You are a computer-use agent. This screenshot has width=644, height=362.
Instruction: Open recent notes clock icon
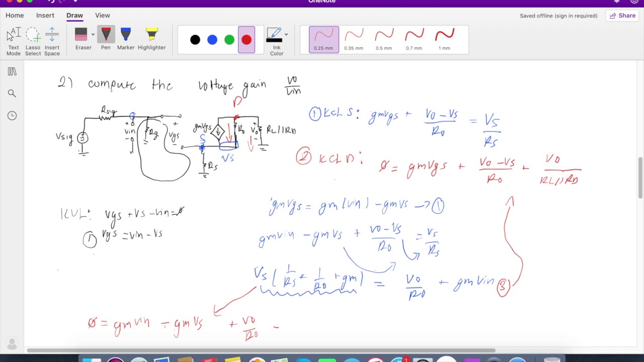pos(12,116)
